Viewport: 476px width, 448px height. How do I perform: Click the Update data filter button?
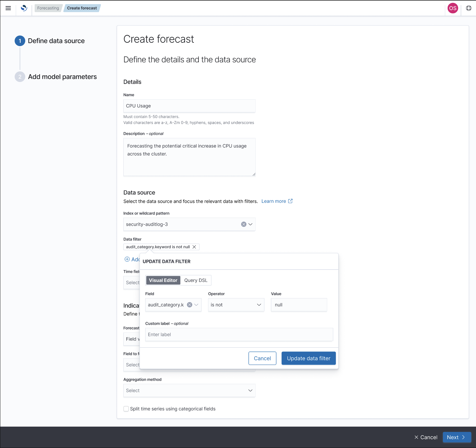308,358
